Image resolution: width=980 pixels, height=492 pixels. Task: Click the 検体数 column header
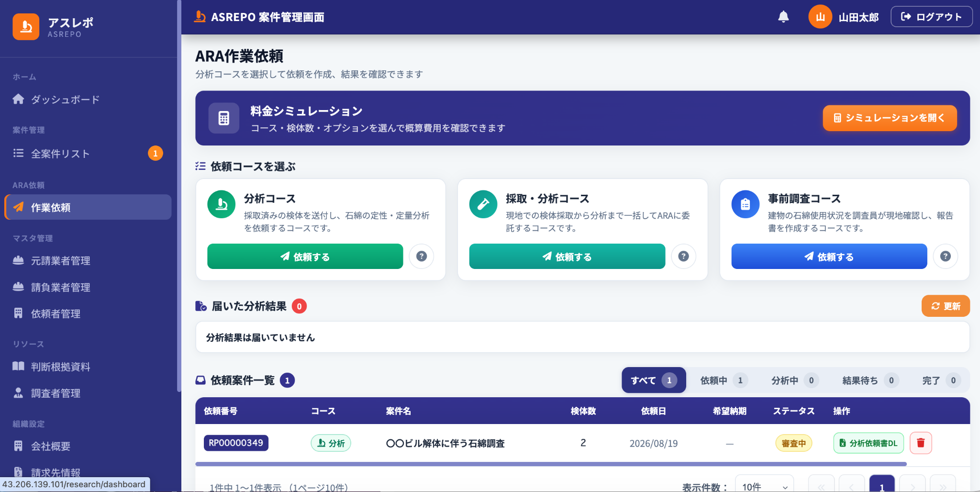tap(583, 411)
